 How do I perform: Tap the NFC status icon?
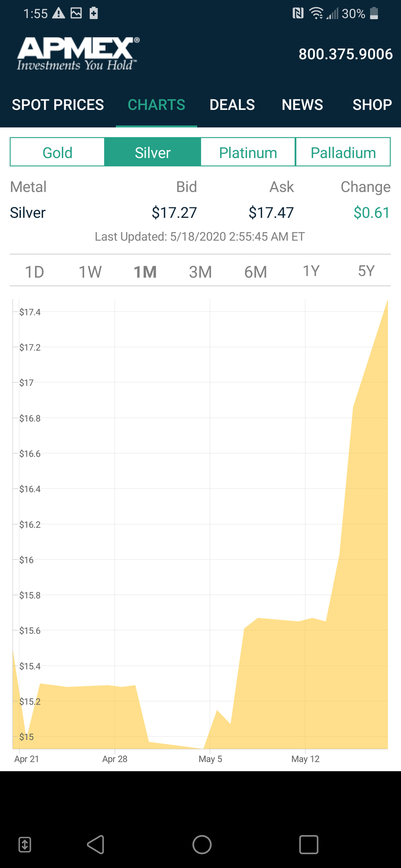298,14
